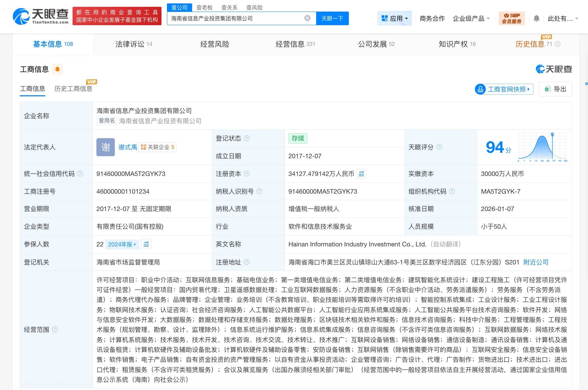Click the orange alert bell beside 工商信息
Screen dimensions: 588x390
coord(58,69)
